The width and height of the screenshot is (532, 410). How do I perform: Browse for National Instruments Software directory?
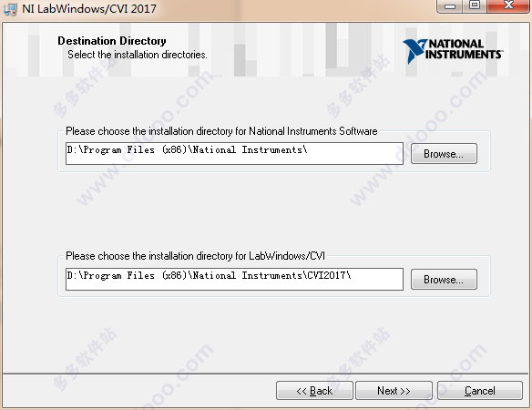click(444, 154)
